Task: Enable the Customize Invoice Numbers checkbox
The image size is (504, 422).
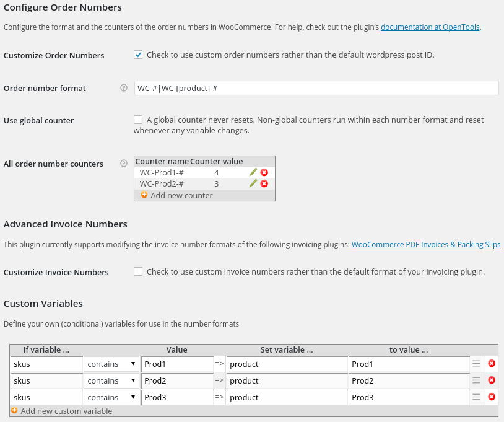Action: 138,271
